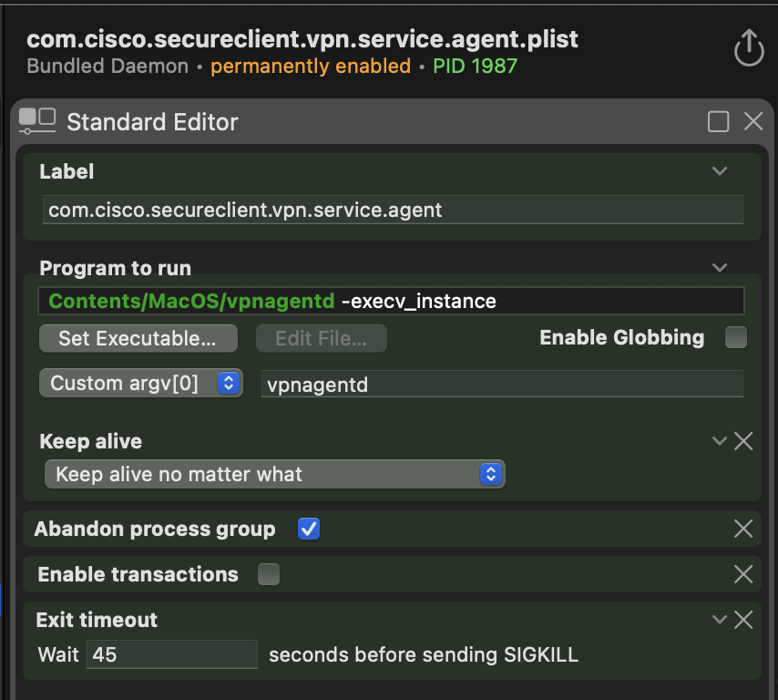778x700 pixels.
Task: Click the permanently enabled status text
Action: pos(311,66)
